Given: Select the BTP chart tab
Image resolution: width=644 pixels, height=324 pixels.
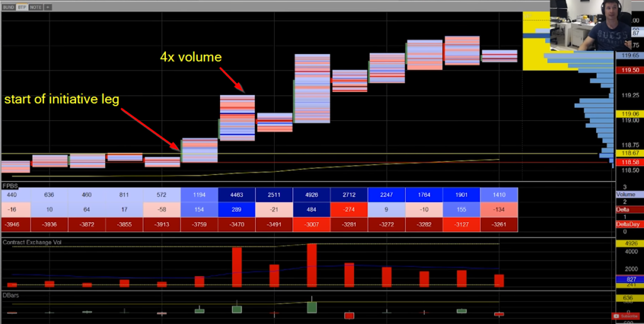Looking at the screenshot, I should pyautogui.click(x=22, y=7).
